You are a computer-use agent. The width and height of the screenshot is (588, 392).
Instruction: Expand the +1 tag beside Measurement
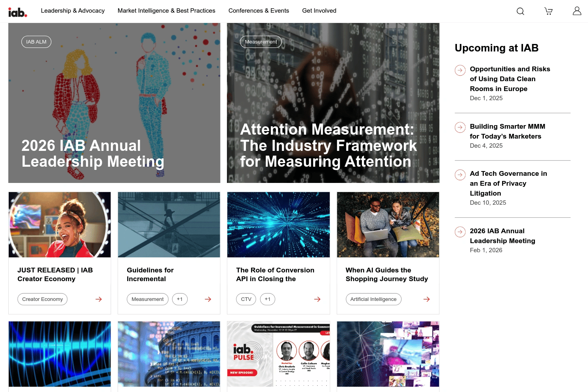pos(180,299)
